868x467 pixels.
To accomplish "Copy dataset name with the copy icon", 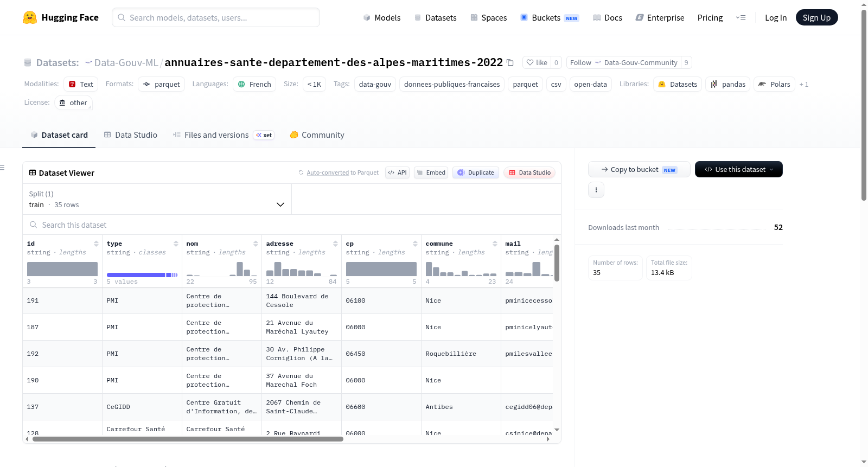I will [x=510, y=62].
